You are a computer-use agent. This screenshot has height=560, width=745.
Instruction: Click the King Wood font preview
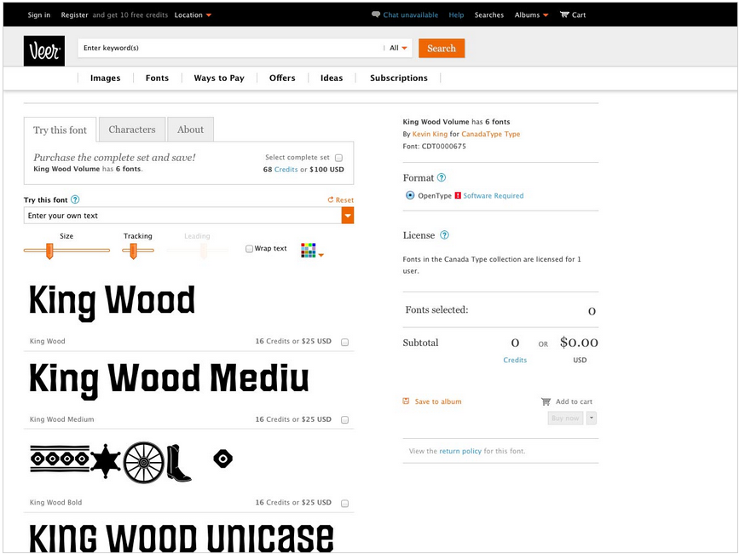pos(113,303)
